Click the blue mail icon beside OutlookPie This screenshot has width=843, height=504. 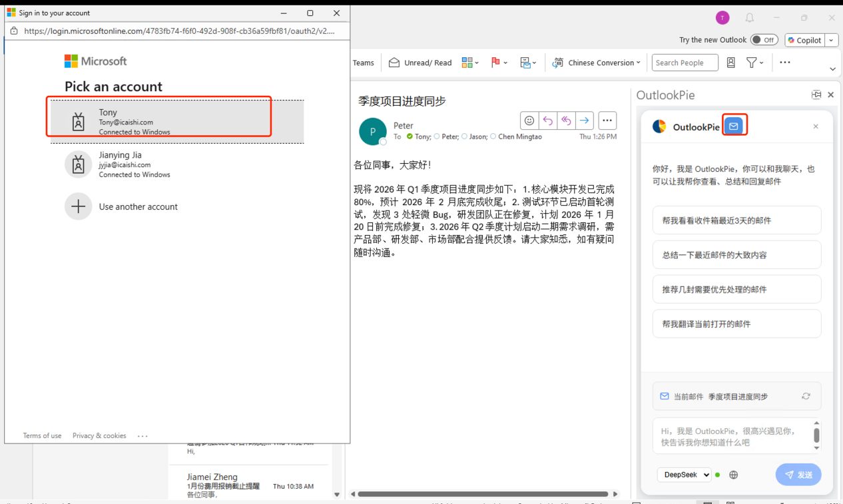734,126
